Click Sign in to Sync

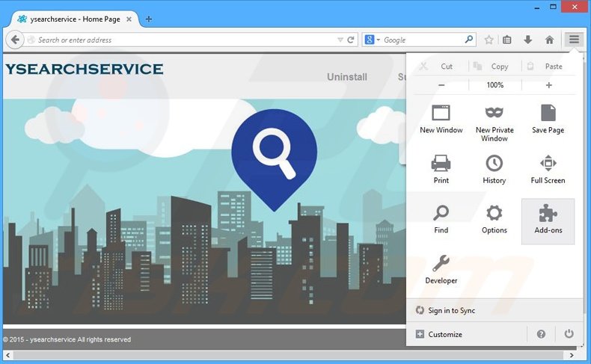pos(494,310)
